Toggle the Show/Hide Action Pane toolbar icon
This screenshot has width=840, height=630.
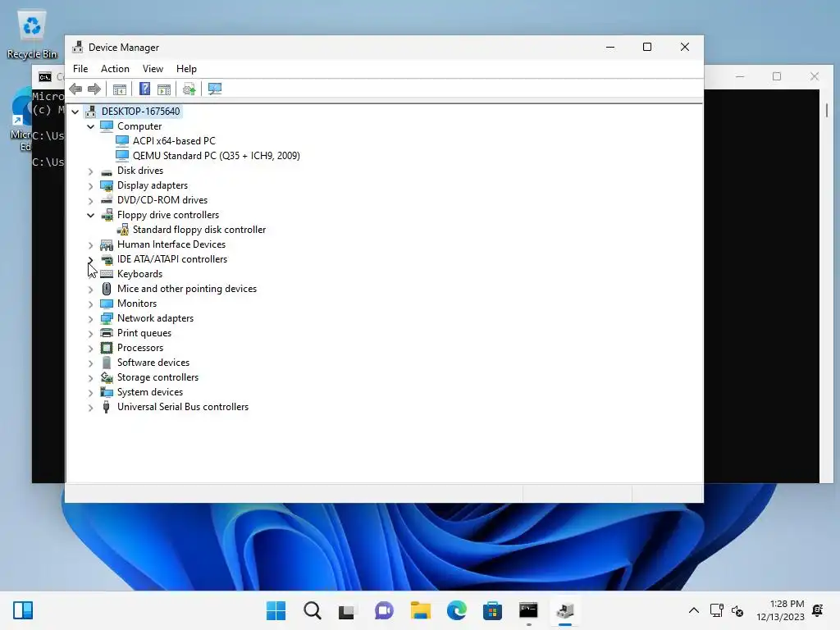tap(164, 89)
